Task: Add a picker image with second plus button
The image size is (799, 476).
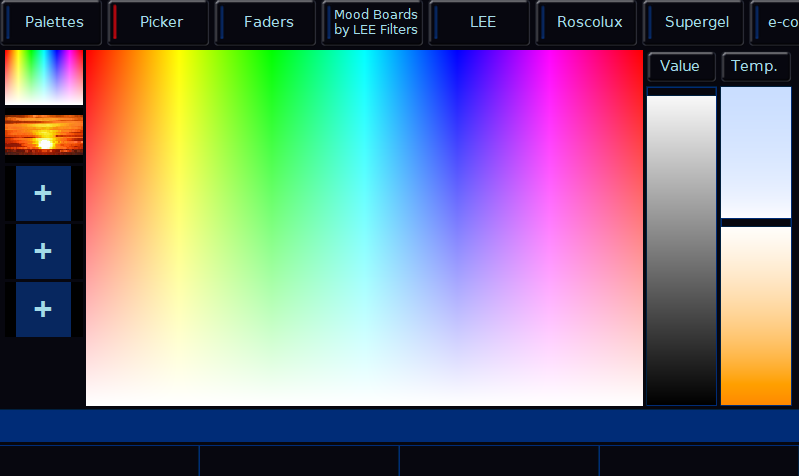Action: pyautogui.click(x=43, y=251)
